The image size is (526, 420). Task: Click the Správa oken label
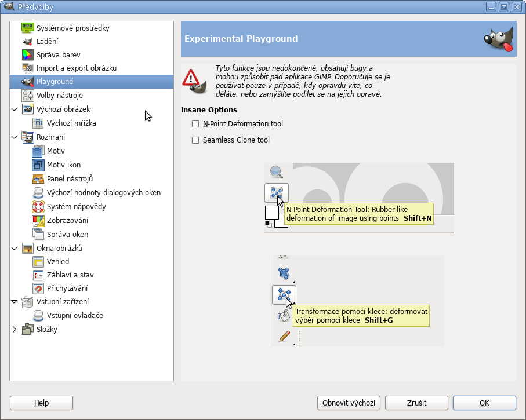click(x=68, y=235)
